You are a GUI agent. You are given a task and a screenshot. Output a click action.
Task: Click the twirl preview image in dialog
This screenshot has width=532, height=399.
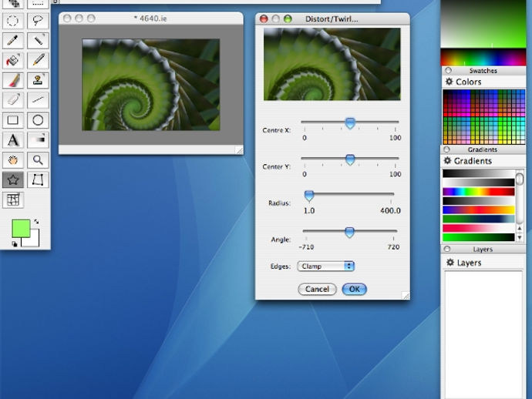332,64
